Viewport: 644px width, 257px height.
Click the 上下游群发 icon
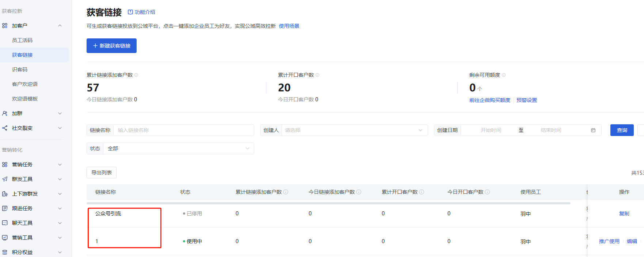click(x=5, y=194)
